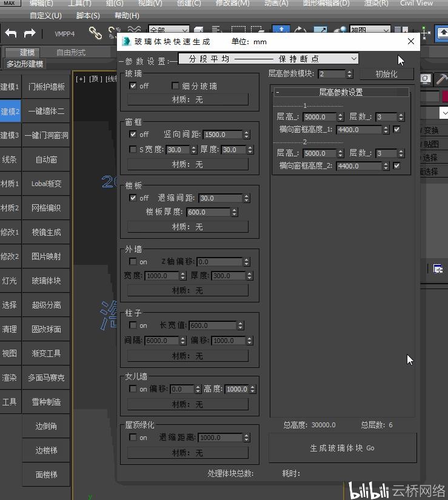Click the 玻璃 材质: 无 button

(187, 99)
